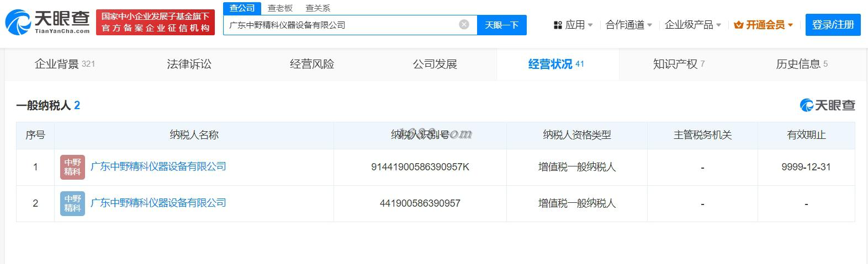This screenshot has height=264, width=868.
Task: Select the 查公司 search tab
Action: point(242,8)
